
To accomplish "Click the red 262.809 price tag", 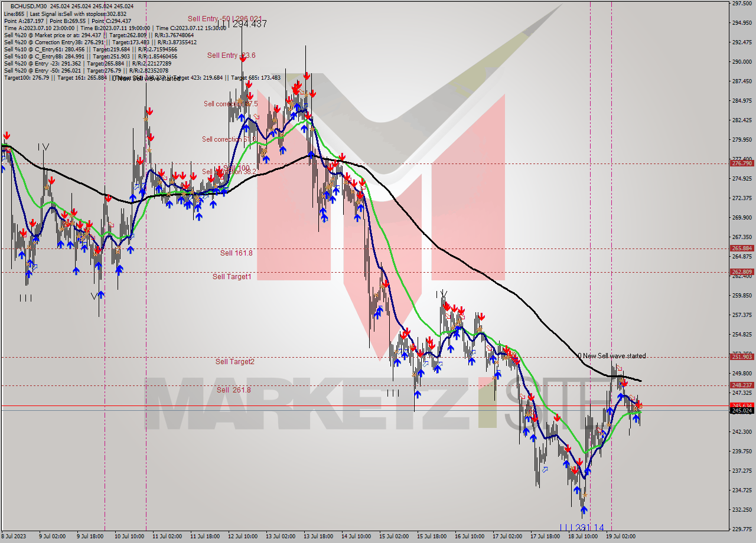I will tap(742, 272).
